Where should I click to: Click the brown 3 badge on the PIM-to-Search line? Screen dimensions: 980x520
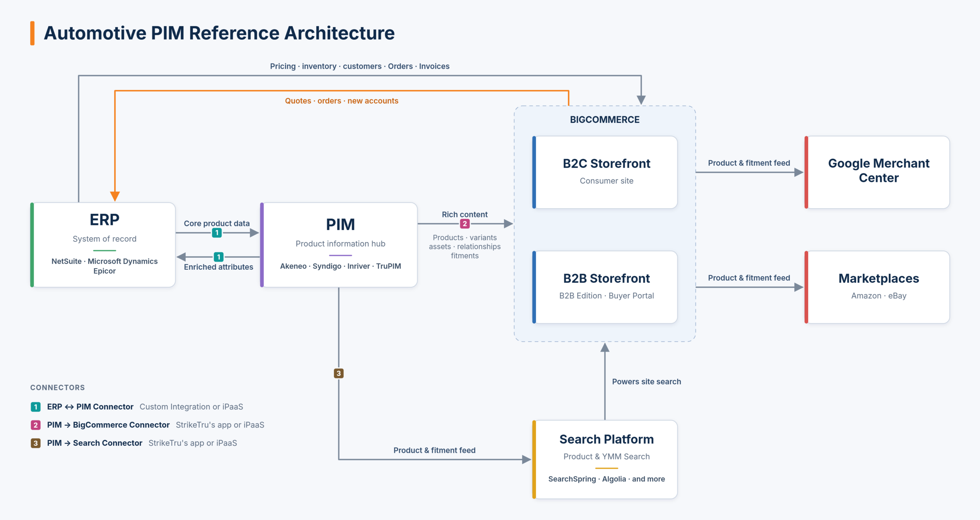click(339, 373)
